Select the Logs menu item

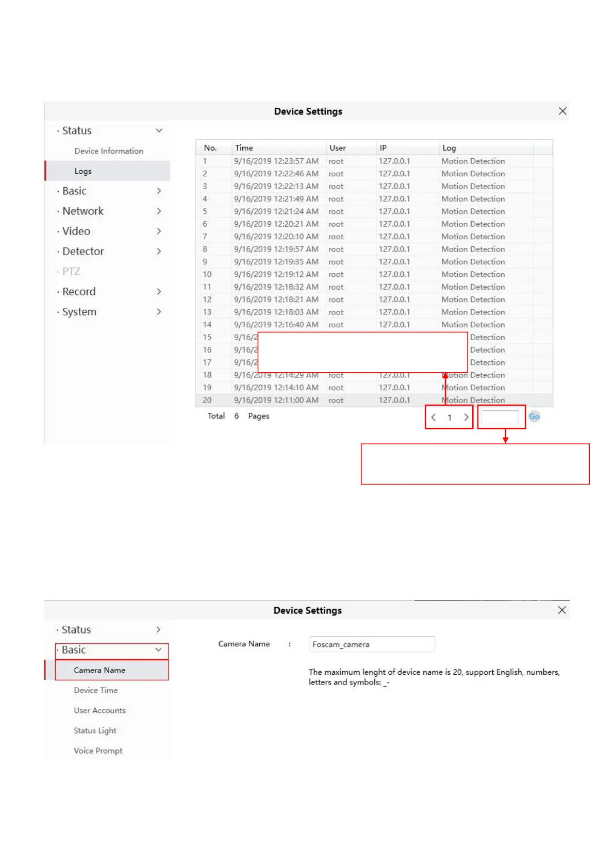pyautogui.click(x=108, y=171)
